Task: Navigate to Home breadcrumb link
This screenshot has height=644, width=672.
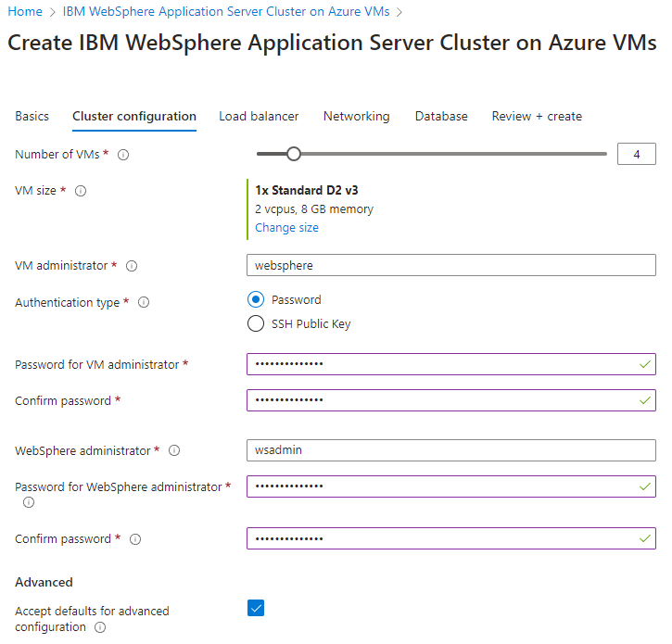Action: tap(25, 12)
